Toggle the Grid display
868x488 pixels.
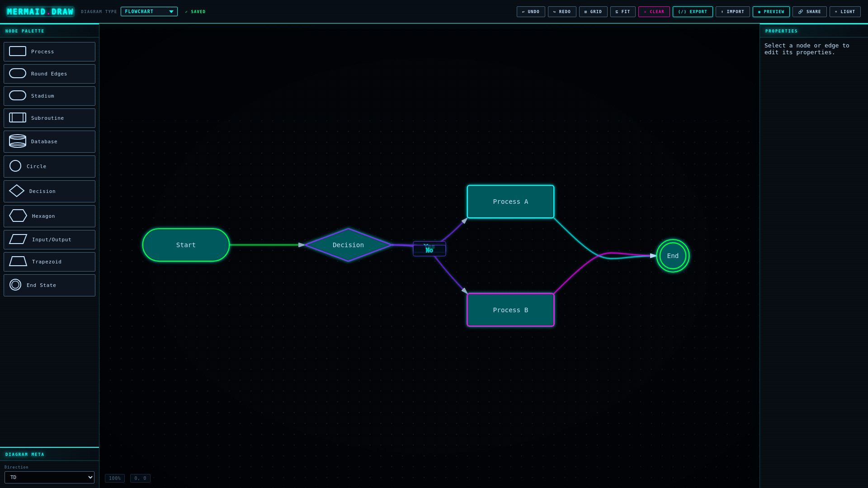point(593,12)
